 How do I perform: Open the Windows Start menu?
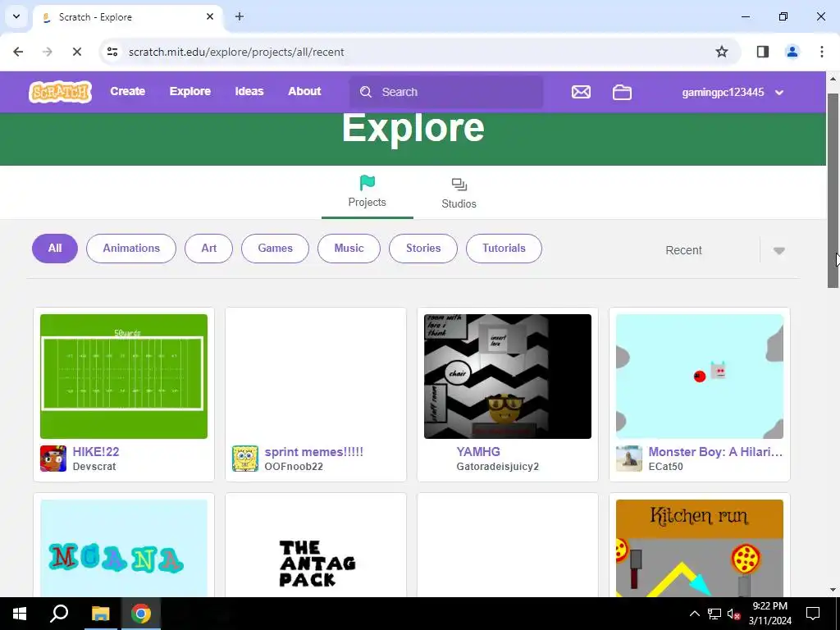pos(20,614)
